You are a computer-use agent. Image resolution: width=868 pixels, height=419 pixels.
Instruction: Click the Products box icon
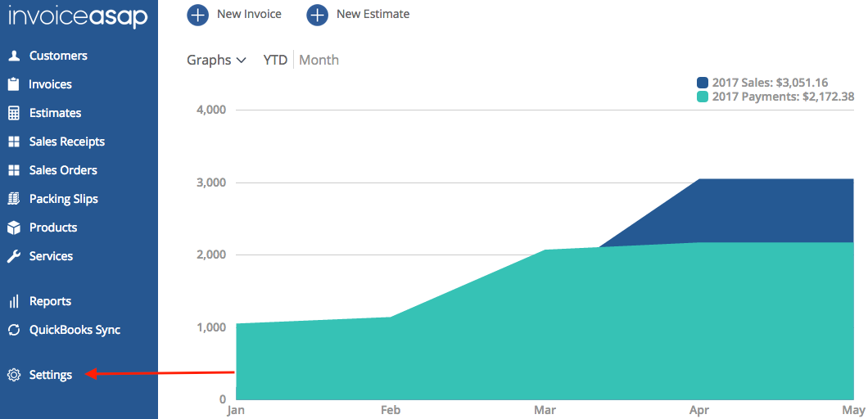point(13,228)
